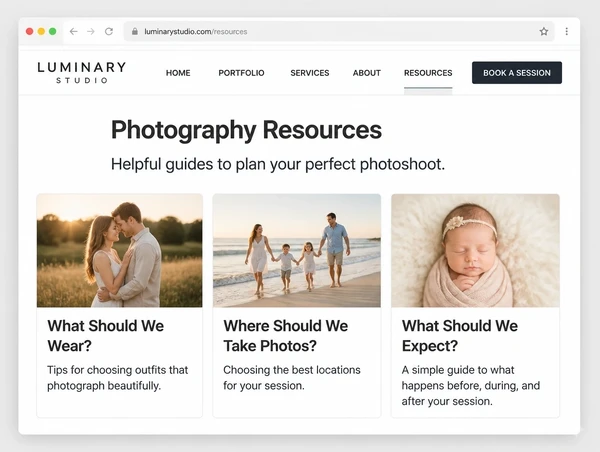
Task: Open the About nav item
Action: 367,73
